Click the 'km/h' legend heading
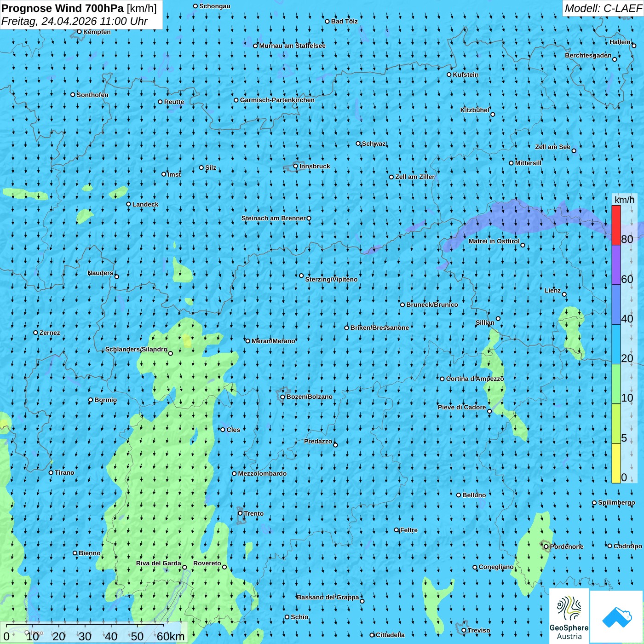644x644 pixels. pyautogui.click(x=624, y=199)
